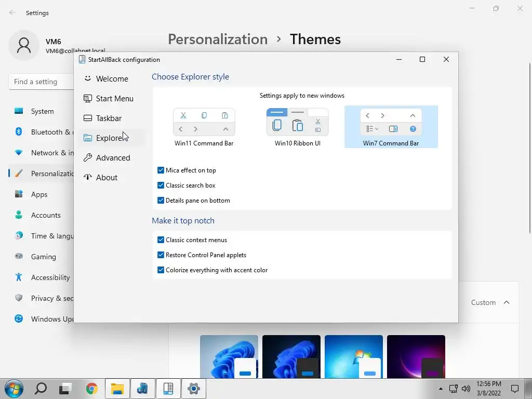Maximize the StartAllBack configuration window
This screenshot has height=399, width=532.
point(422,59)
